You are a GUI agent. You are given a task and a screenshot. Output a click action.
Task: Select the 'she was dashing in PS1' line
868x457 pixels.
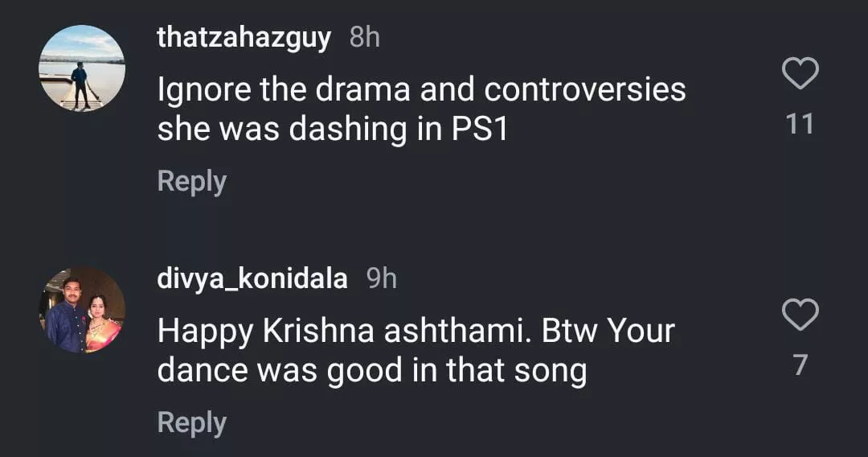[x=333, y=130]
